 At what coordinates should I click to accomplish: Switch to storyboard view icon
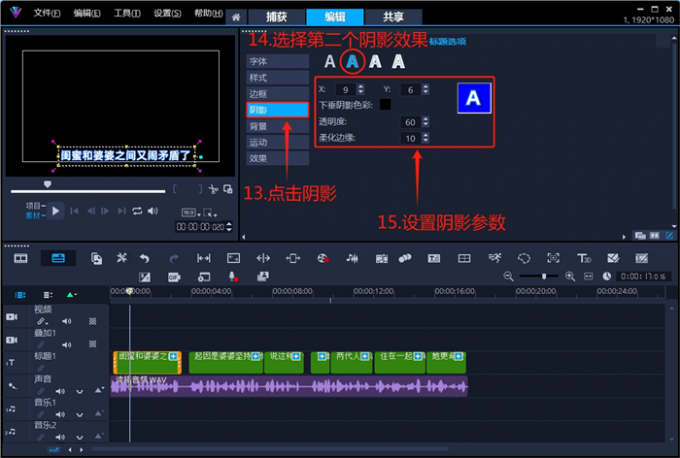coord(20,258)
